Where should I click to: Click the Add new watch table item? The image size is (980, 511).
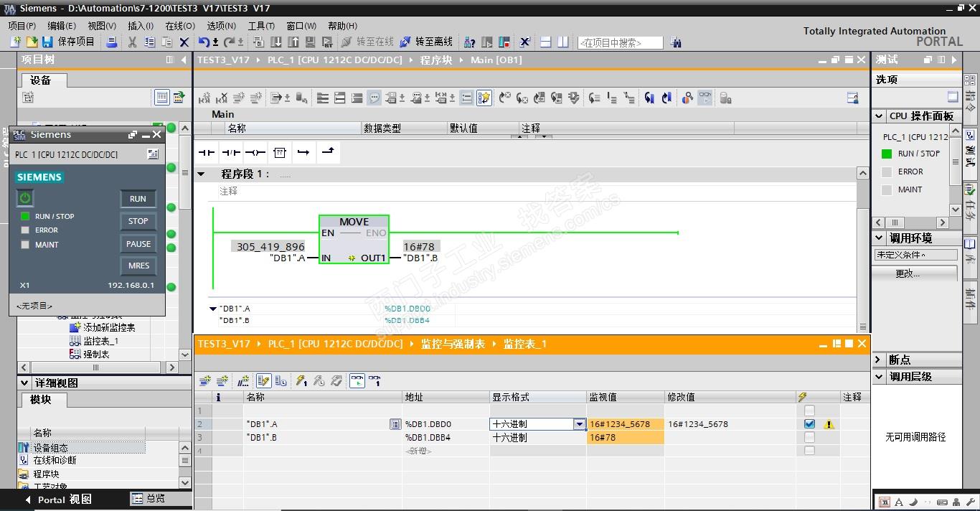[102, 327]
